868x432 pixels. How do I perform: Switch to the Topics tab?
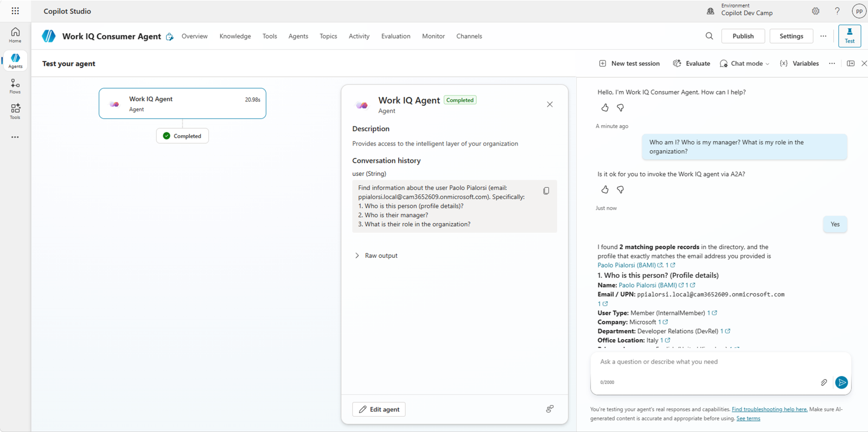pos(328,36)
